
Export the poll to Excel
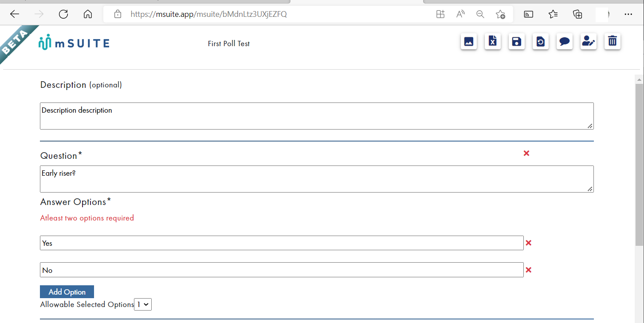coord(493,41)
